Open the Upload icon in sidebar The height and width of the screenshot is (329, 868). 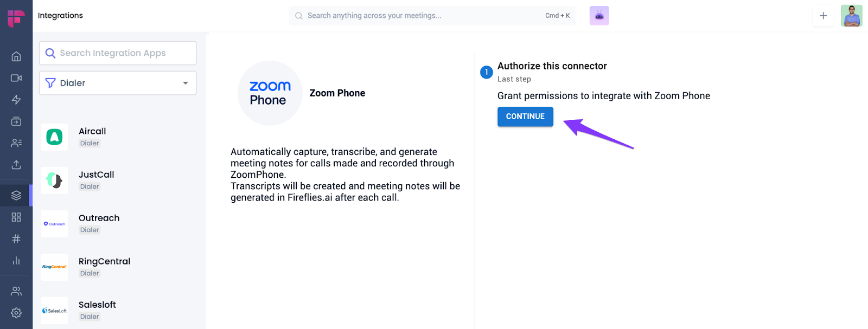(x=16, y=165)
